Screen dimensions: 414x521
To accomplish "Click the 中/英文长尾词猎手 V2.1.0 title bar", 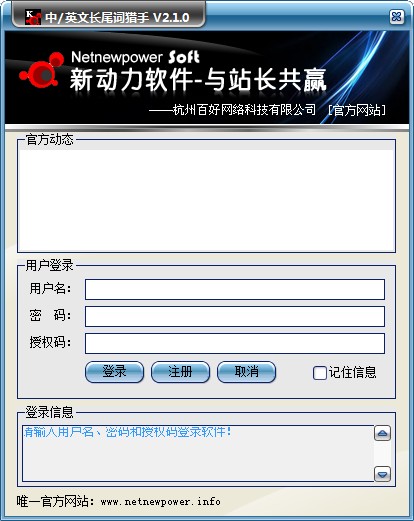I will 117,17.
